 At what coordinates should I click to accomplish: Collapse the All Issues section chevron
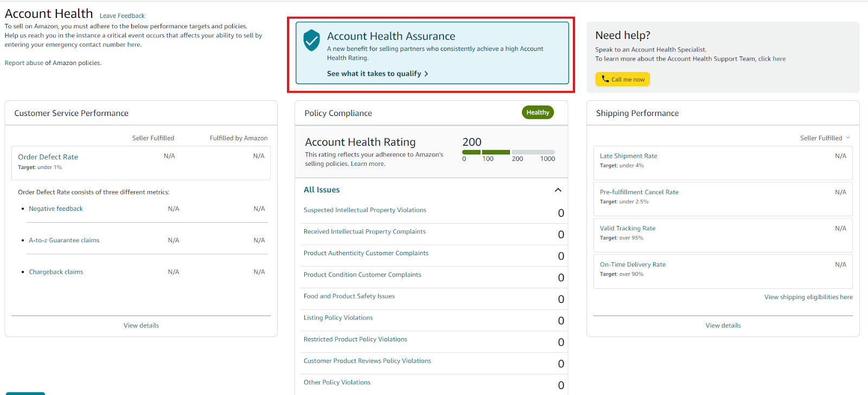coord(558,190)
